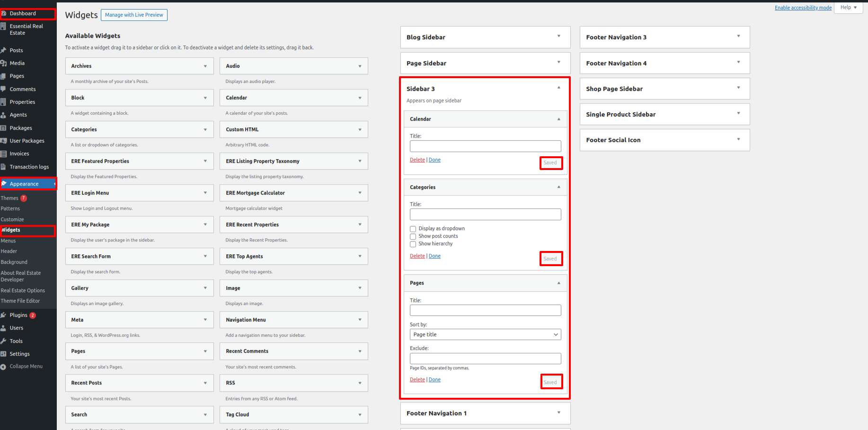Tick the Show hierarchy checkbox
The image size is (868, 430).
[413, 244]
